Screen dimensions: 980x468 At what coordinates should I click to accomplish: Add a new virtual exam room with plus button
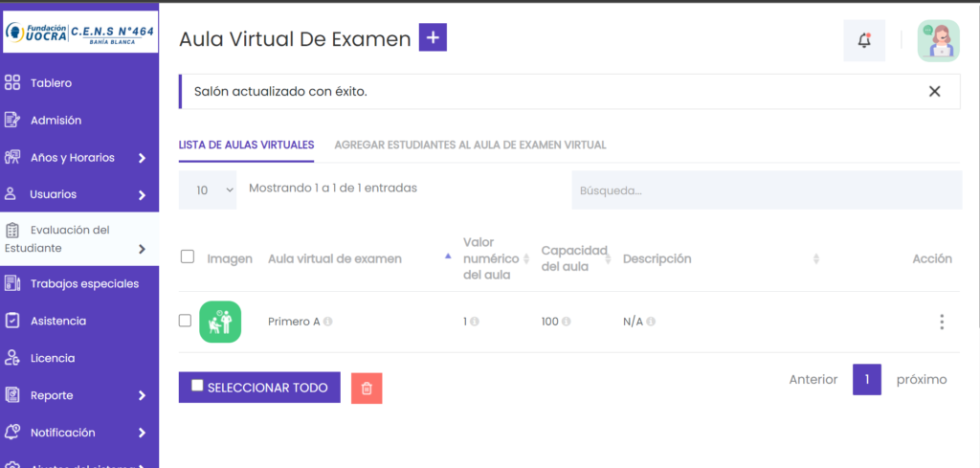[433, 37]
